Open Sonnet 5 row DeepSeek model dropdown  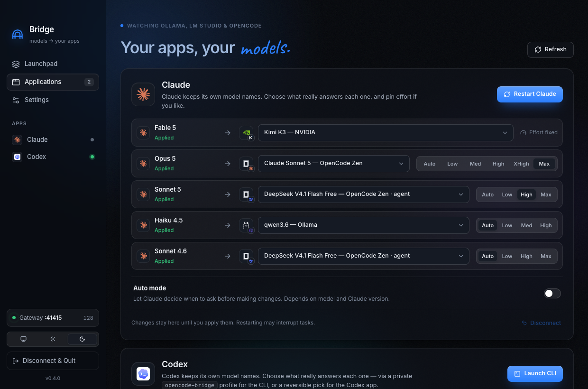(x=364, y=194)
